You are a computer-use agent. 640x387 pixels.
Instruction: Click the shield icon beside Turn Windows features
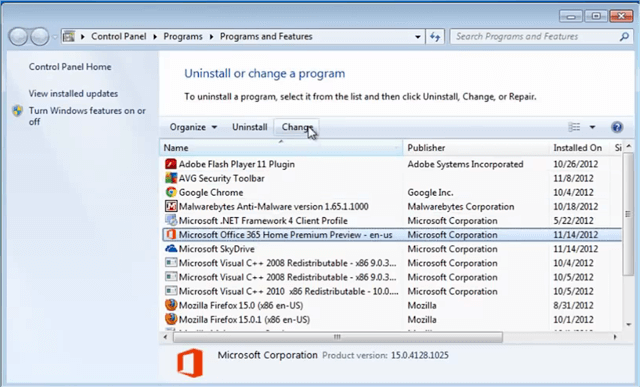click(x=18, y=111)
